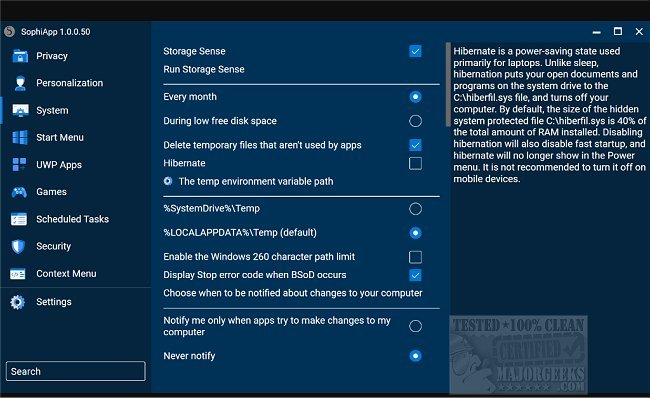Click the SophiApp logo icon in title bar
The width and height of the screenshot is (650, 398).
[9, 32]
